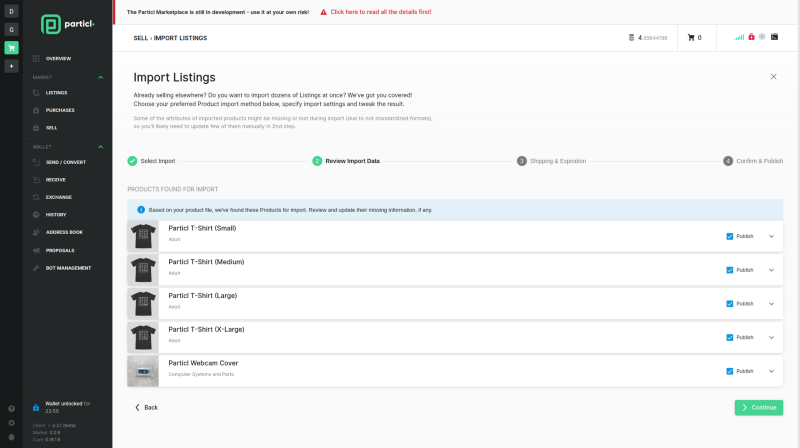
Task: Expand Particl T-Shirt (Medium) row chevron
Action: 771,270
